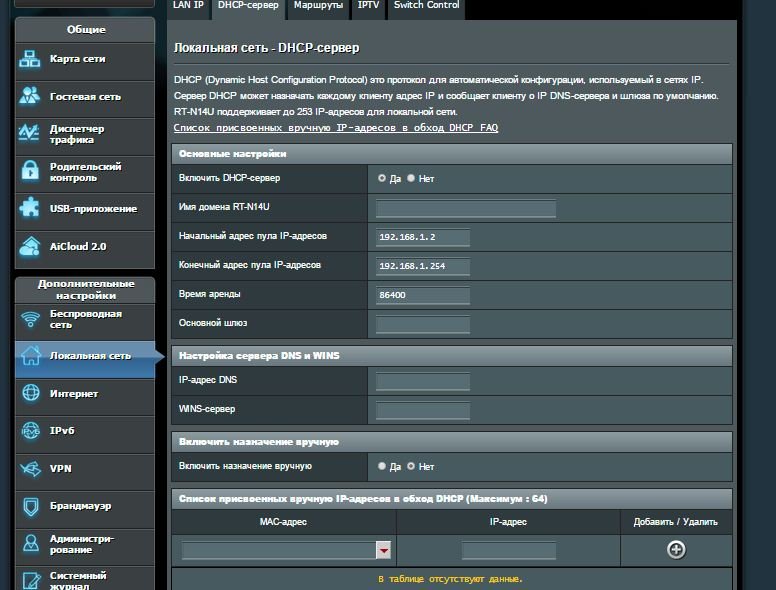The height and width of the screenshot is (590, 776).
Task: Click the USB-приложение puzzle icon
Action: (x=30, y=209)
